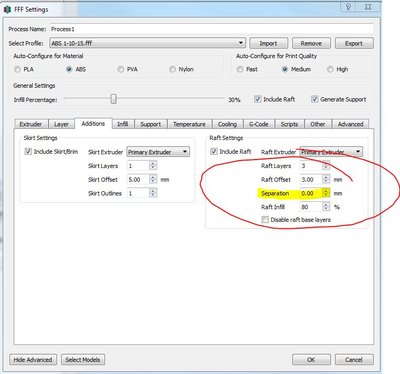Click the Infill Percentage slider handle

click(114, 99)
